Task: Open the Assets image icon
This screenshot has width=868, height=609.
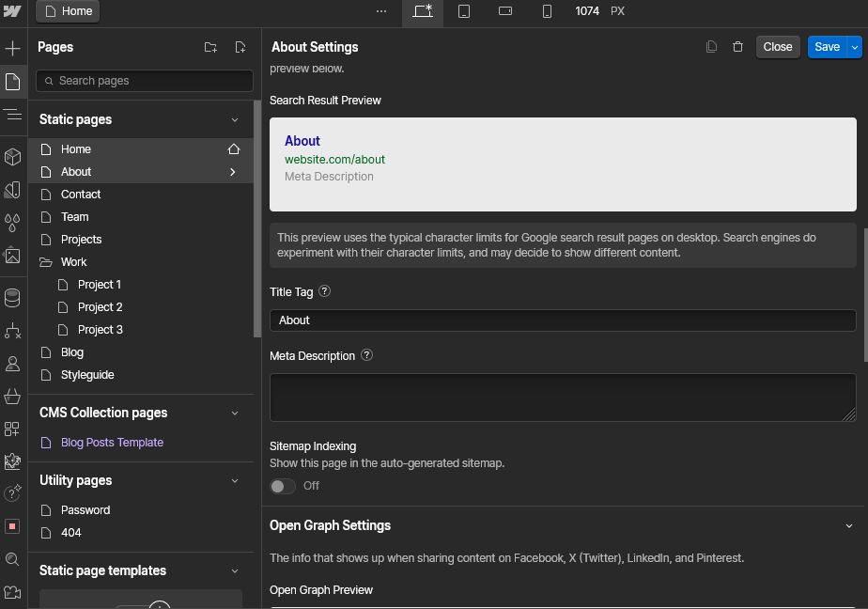Action: tap(12, 256)
